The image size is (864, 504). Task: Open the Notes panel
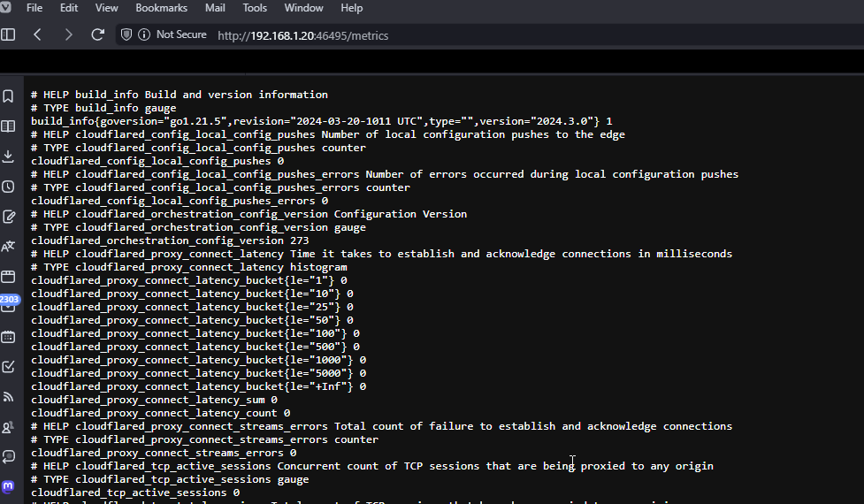coord(8,217)
